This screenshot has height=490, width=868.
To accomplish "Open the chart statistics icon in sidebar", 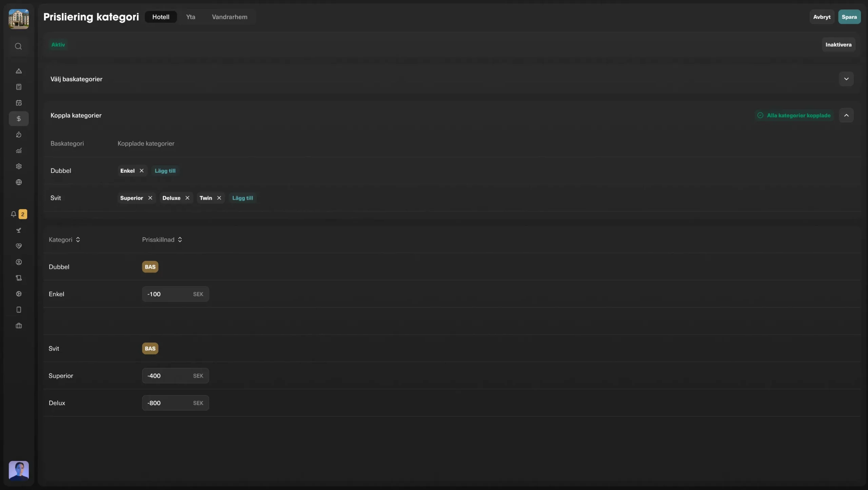I will click(x=19, y=150).
